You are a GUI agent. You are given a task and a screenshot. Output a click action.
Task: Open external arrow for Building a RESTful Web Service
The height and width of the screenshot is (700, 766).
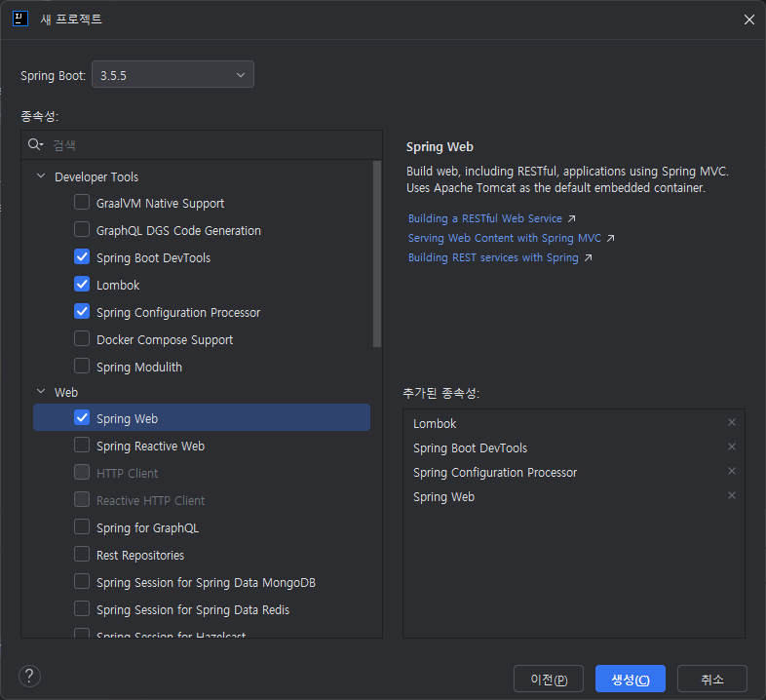571,218
